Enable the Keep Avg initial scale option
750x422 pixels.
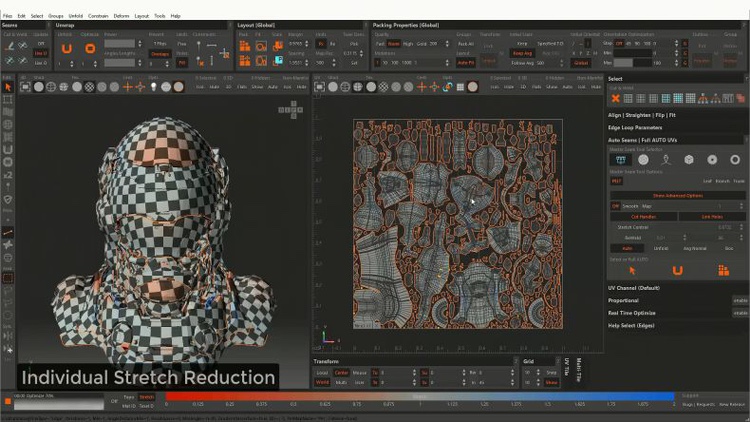point(521,53)
